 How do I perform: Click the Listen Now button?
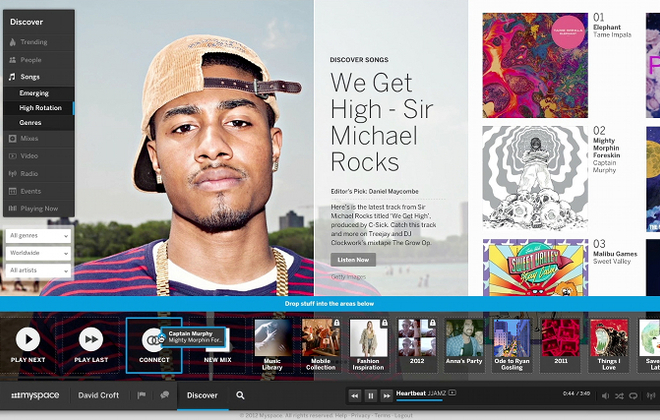tap(353, 260)
